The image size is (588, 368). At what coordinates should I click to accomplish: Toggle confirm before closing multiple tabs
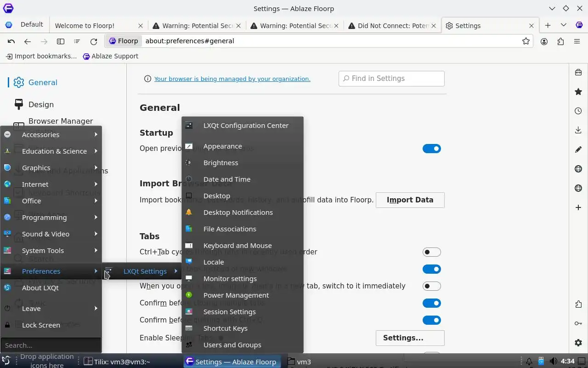click(431, 303)
